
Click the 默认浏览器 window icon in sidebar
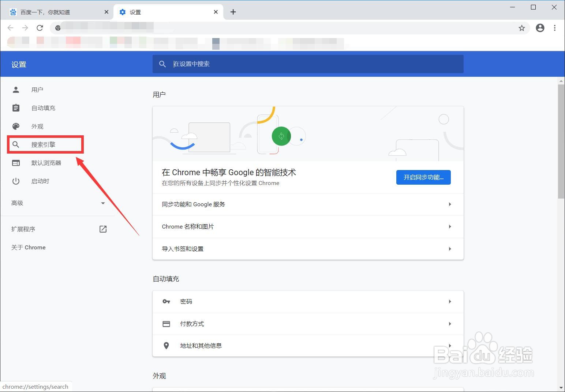click(x=16, y=163)
